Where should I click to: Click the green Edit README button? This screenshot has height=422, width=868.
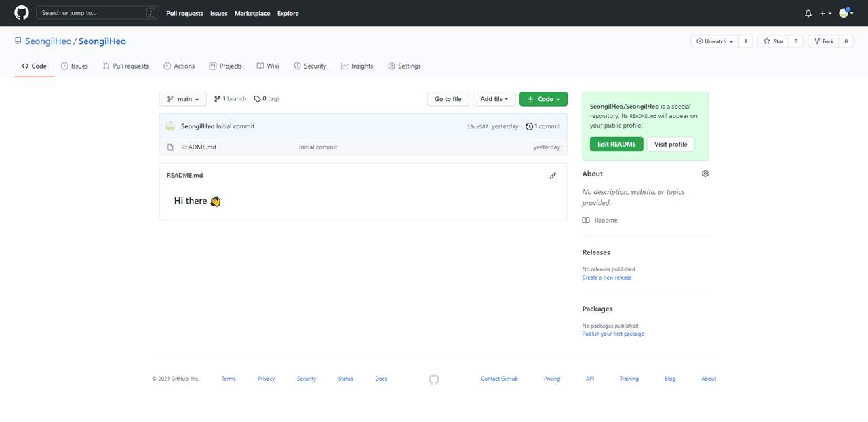click(x=616, y=144)
